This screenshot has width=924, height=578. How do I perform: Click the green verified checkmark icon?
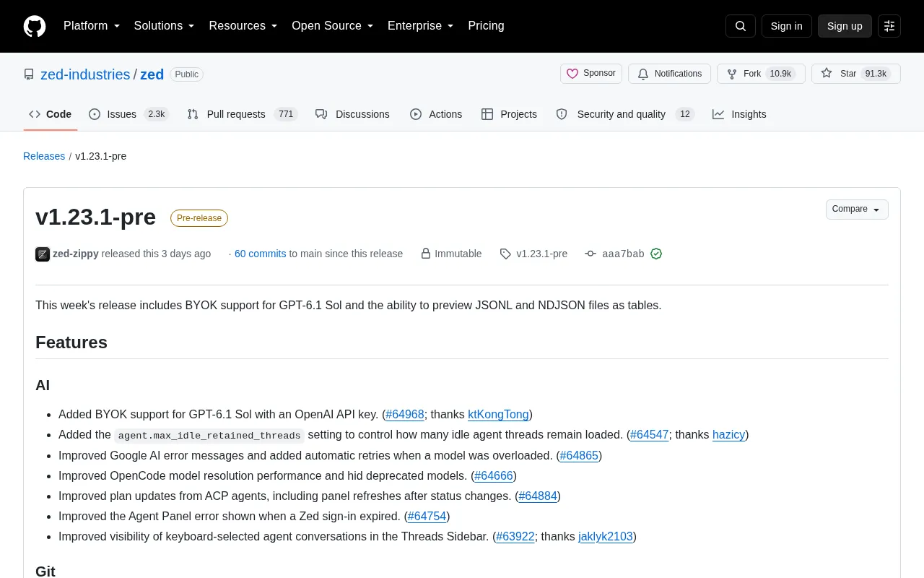pyautogui.click(x=656, y=254)
